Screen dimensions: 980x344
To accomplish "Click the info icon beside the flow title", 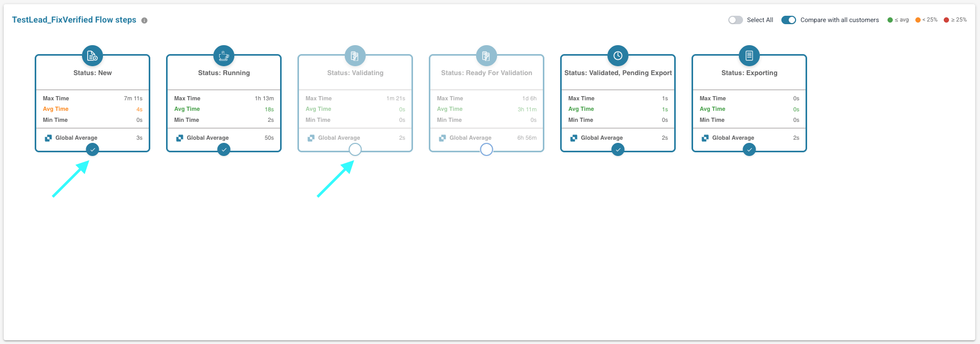I will tap(145, 20).
